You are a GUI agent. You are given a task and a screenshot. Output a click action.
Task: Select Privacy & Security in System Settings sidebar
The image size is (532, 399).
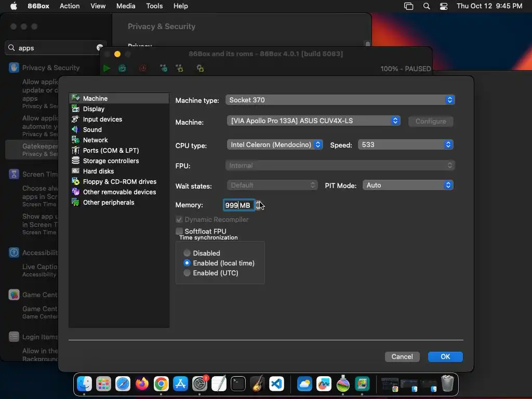pyautogui.click(x=44, y=68)
